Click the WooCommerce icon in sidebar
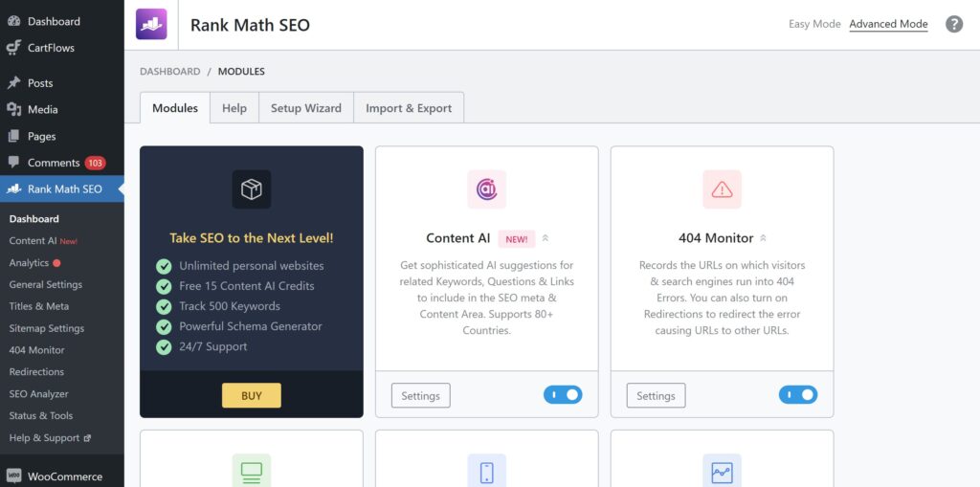Viewport: 980px width, 487px height. [x=13, y=476]
